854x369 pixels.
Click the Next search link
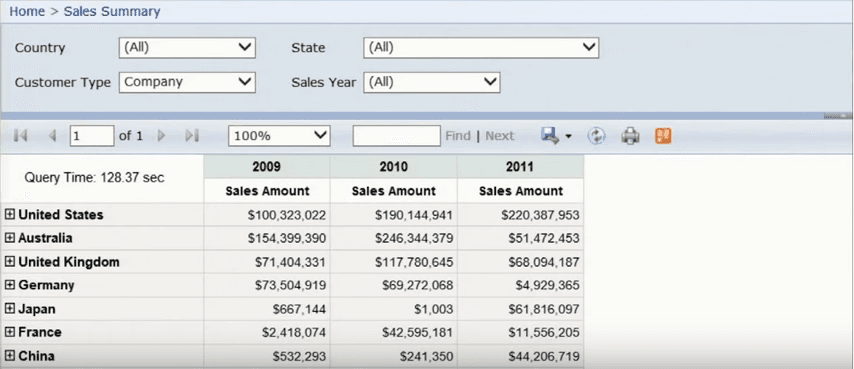(x=499, y=136)
